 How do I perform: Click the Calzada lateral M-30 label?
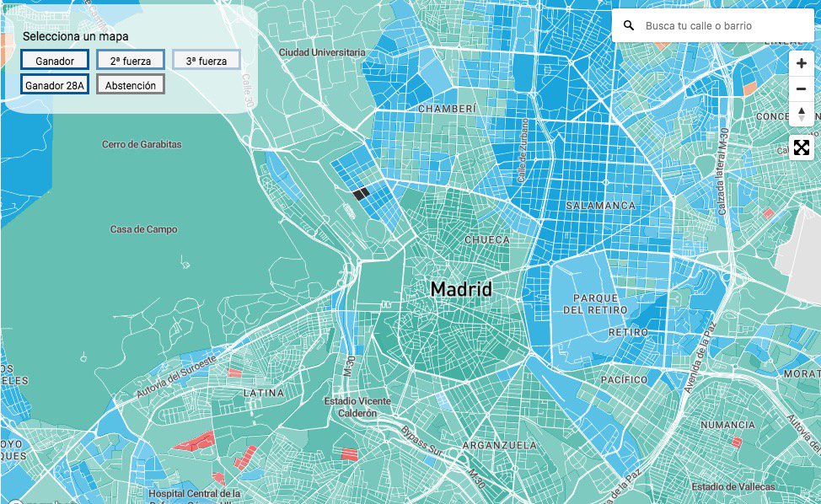[722, 172]
